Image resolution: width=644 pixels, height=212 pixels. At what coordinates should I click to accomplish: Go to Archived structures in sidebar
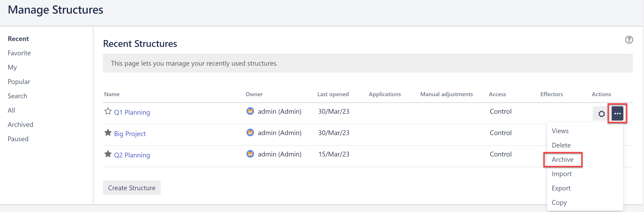tap(20, 125)
